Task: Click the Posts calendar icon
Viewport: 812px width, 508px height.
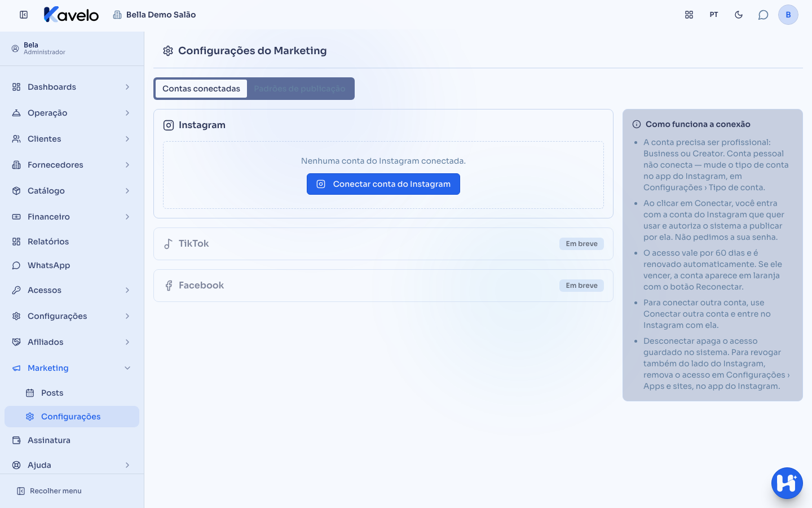Action: (30, 393)
